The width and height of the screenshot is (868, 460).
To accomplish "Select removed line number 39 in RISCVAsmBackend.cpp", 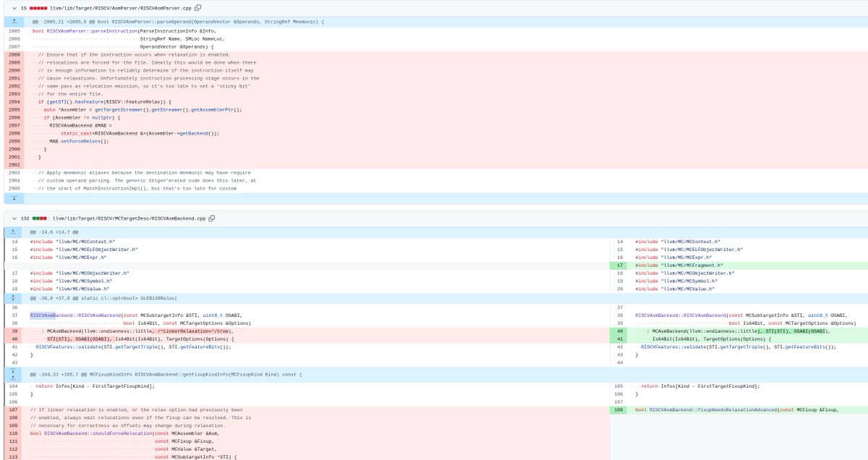I will coord(14,331).
